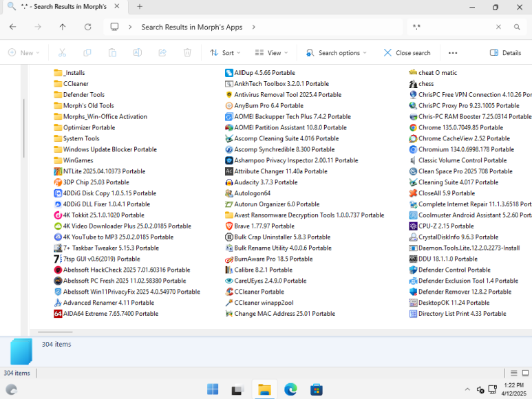Click 'Advanced Renamer 4.11 Portable' name

pyautogui.click(x=109, y=303)
